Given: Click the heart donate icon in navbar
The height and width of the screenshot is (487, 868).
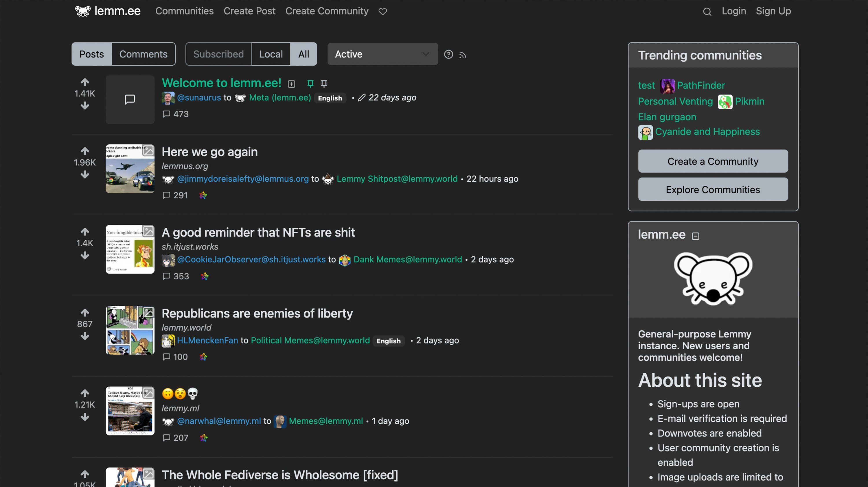Looking at the screenshot, I should [x=382, y=12].
